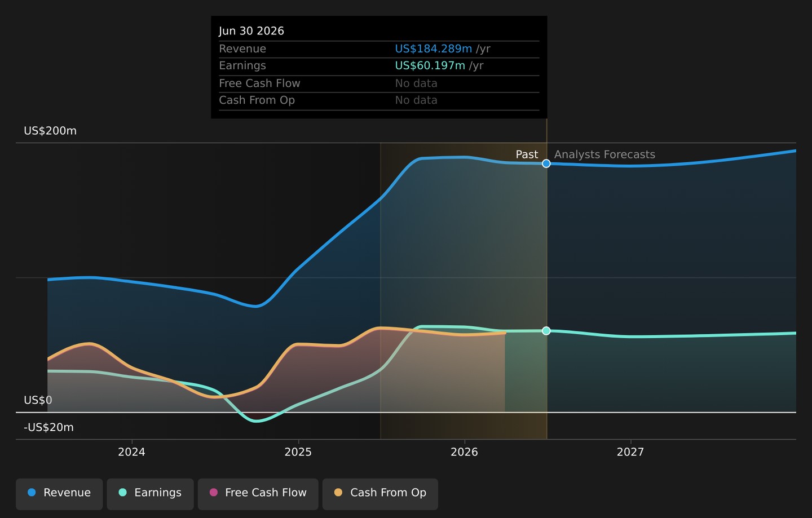Screen dimensions: 812x518
Task: Toggle the Revenue legend button
Action: (59, 494)
